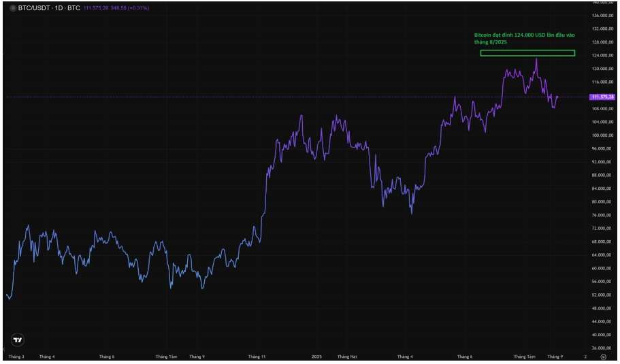Click Tháng Hai on the time axis

347,357
